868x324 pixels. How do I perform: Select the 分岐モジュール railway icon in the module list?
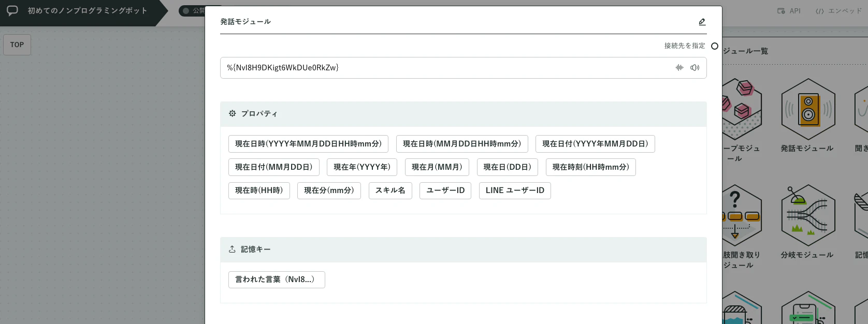pyautogui.click(x=808, y=215)
